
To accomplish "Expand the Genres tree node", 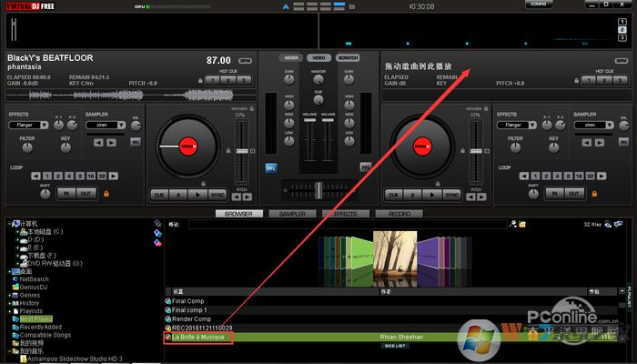I will (x=9, y=296).
